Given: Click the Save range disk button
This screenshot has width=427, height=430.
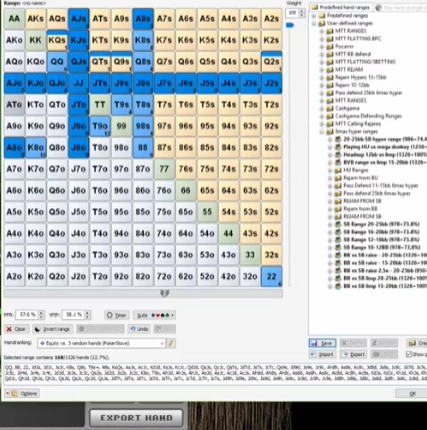Looking at the screenshot, I should click(x=322, y=343).
